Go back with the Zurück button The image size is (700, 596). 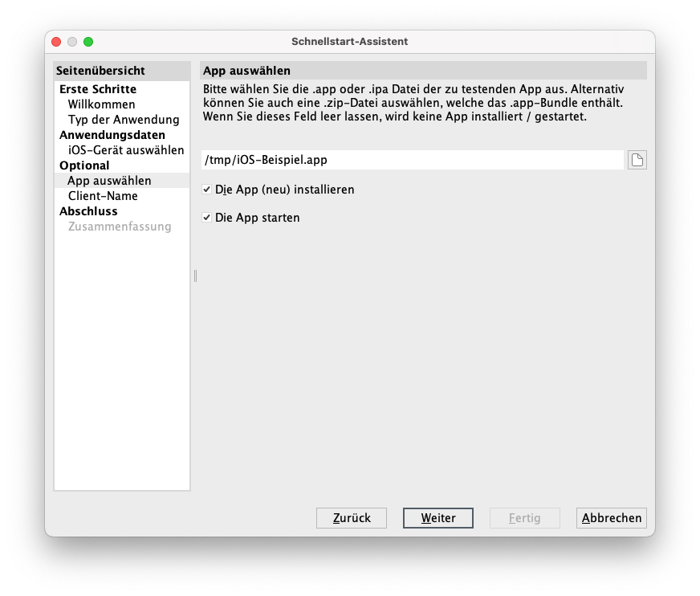point(352,518)
